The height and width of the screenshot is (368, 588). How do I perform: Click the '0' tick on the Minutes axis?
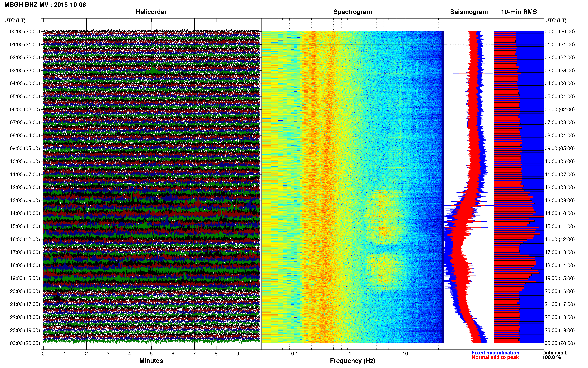click(x=43, y=354)
